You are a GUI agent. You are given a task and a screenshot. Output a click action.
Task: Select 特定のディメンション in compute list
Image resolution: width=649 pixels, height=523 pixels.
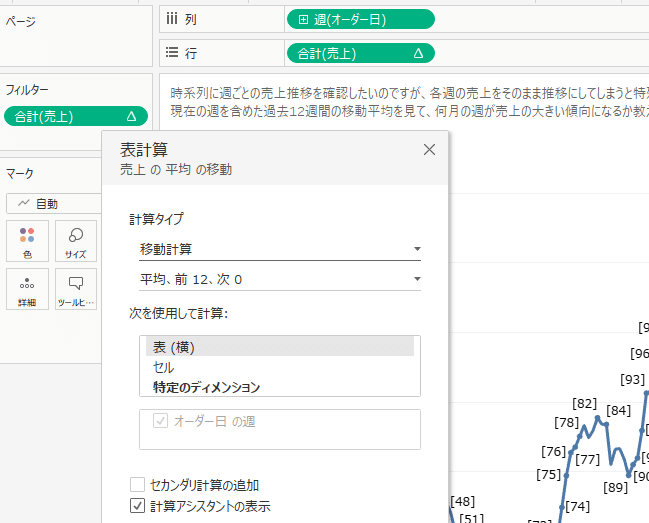[280, 387]
